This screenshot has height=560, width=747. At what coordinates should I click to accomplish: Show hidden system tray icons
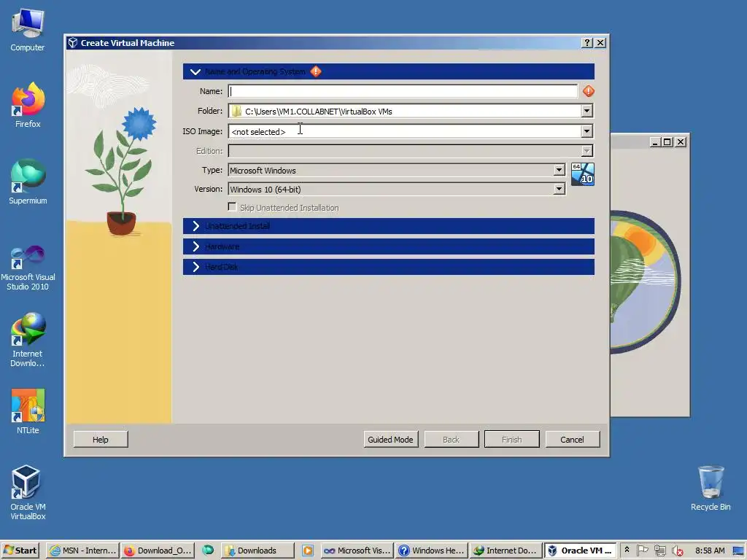[627, 550]
